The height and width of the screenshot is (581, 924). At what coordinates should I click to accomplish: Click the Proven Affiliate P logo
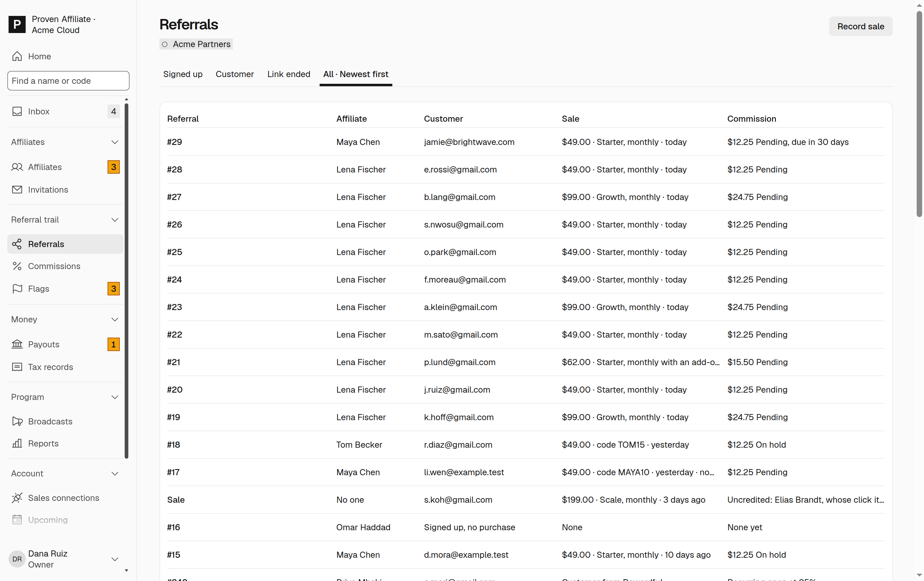coord(17,24)
